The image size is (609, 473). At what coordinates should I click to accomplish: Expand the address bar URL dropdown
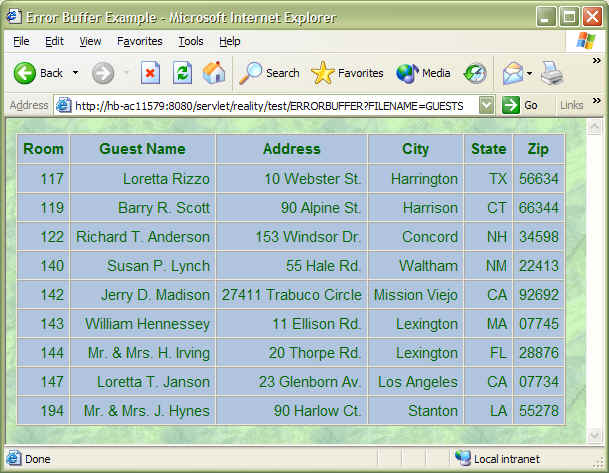(x=486, y=105)
